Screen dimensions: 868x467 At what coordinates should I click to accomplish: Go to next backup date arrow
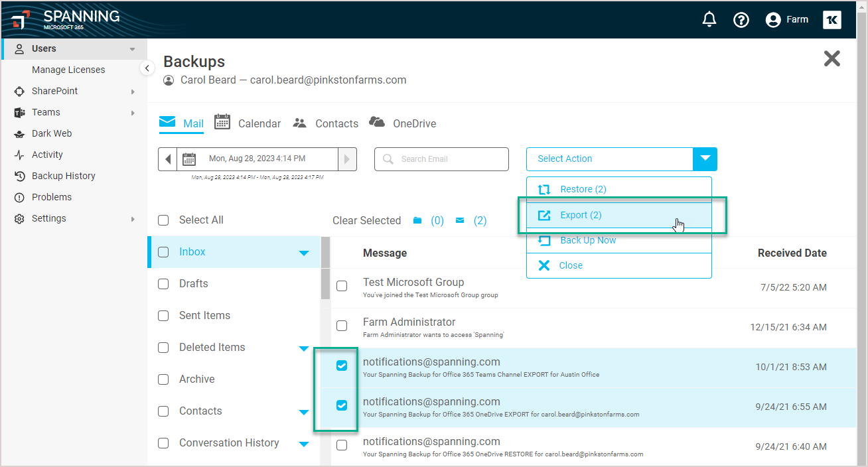pos(347,159)
